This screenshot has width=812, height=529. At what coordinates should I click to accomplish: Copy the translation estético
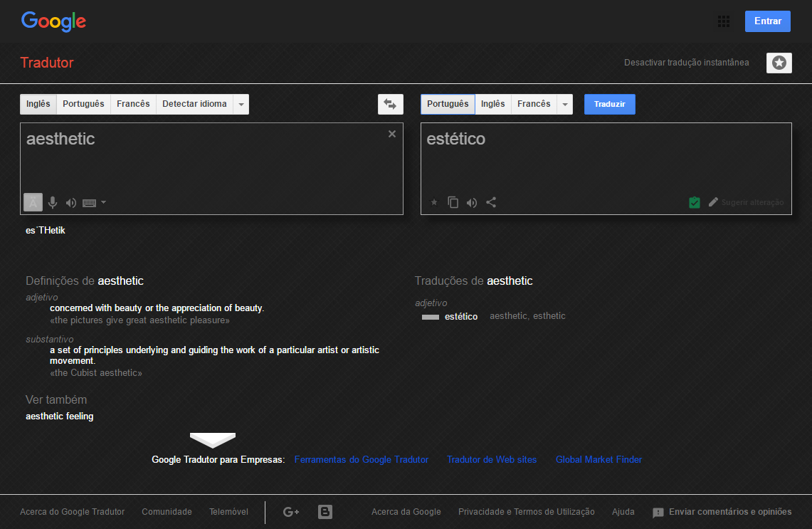(453, 202)
